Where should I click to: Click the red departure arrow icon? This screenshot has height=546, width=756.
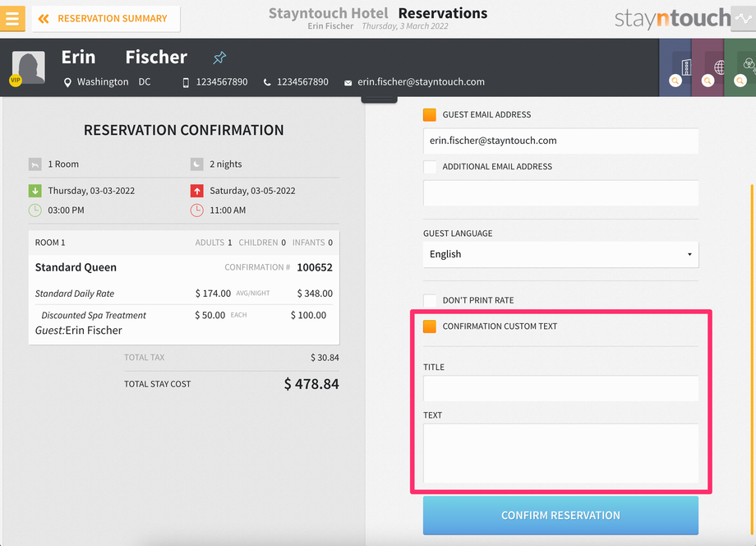click(x=196, y=191)
